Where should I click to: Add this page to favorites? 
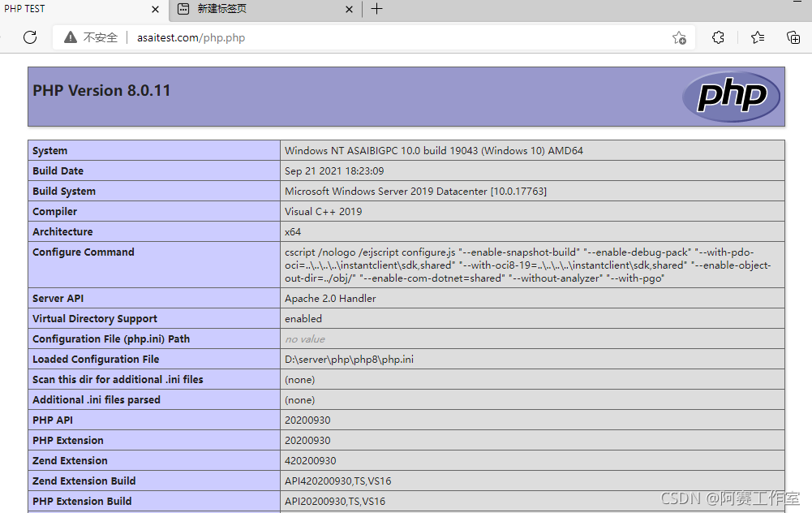[680, 37]
